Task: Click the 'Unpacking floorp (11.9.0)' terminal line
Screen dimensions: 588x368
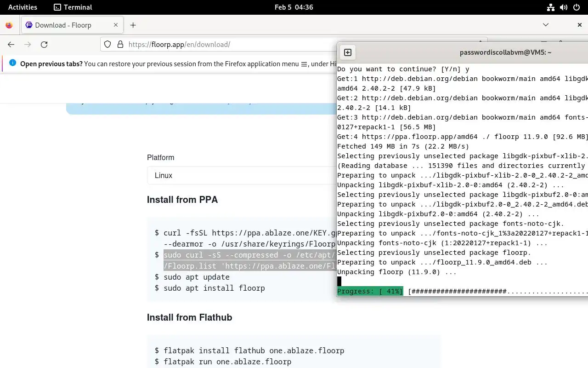Action: (397, 272)
